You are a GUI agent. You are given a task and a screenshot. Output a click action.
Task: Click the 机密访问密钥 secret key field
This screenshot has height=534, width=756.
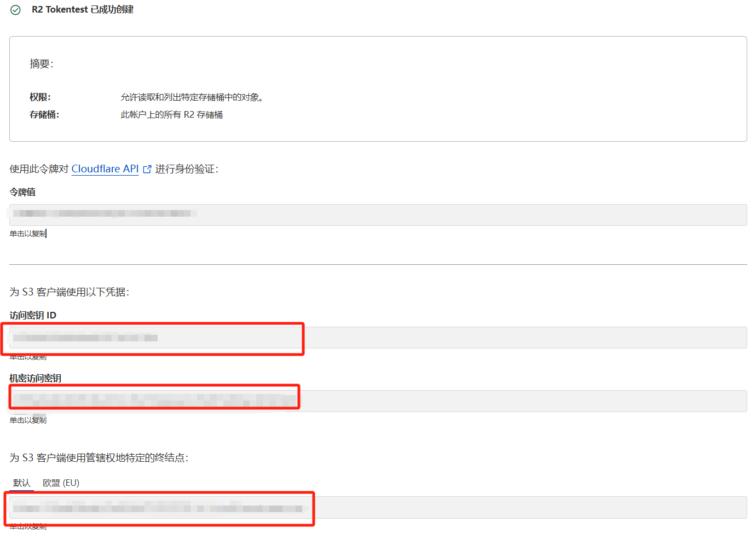[x=378, y=401]
